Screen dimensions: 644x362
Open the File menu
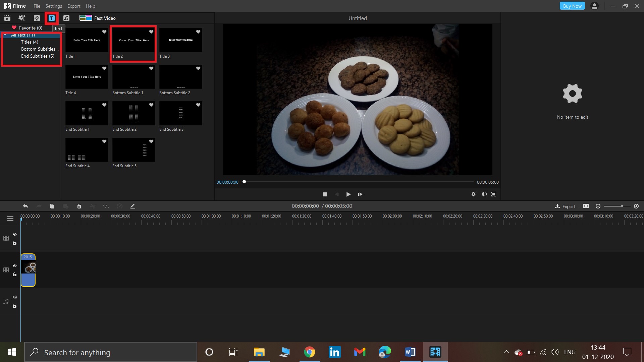click(37, 6)
